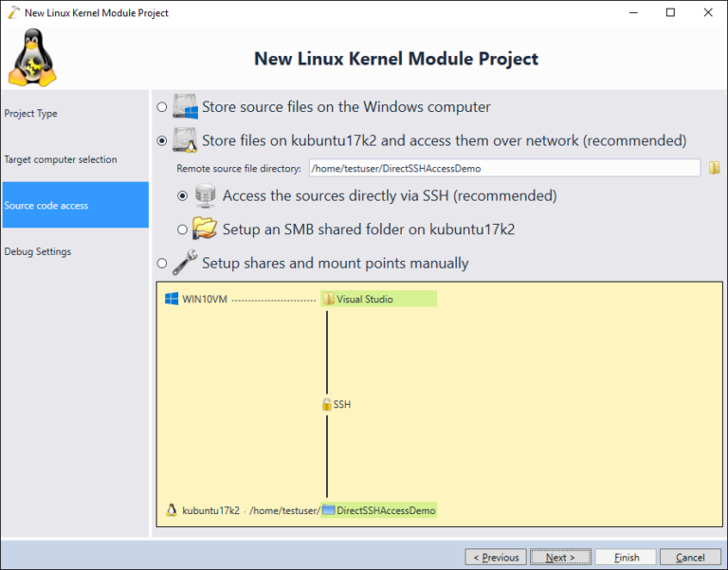Choose Access the sources directly via SSH radio
This screenshot has height=570, width=728.
182,195
